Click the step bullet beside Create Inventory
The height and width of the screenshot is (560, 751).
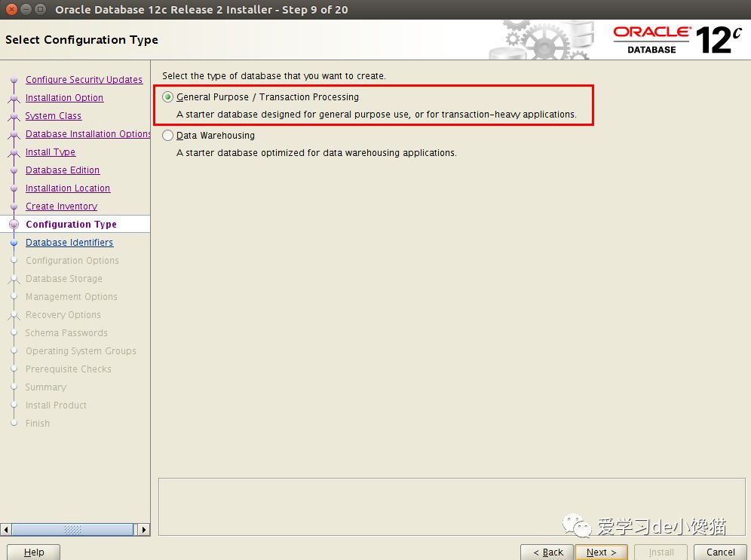point(14,207)
